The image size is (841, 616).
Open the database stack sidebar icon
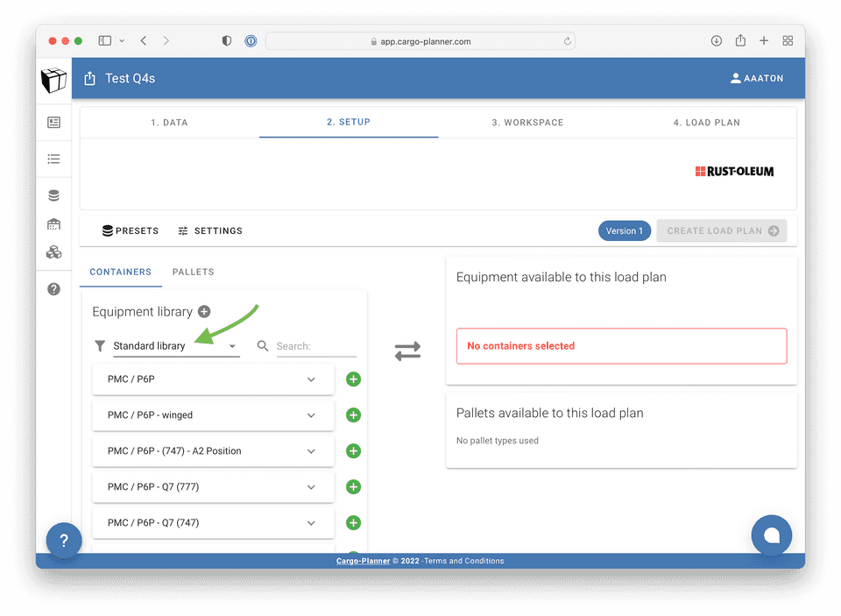53,195
